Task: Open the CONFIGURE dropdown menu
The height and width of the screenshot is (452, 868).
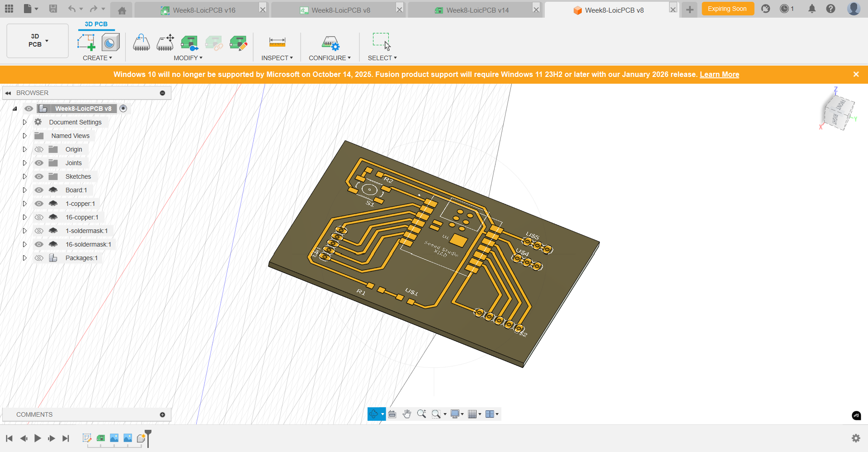Action: point(330,58)
